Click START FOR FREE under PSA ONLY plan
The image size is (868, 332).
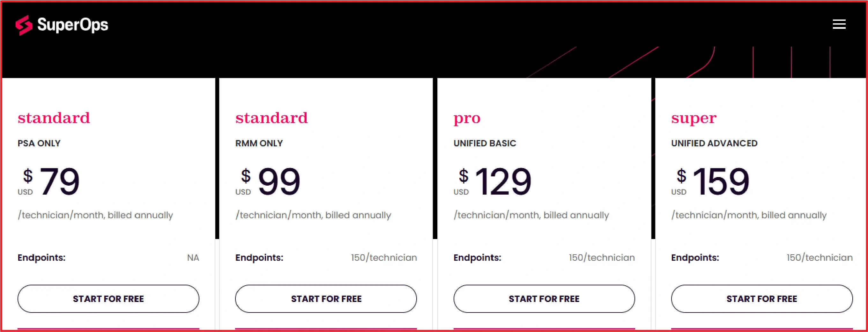click(x=108, y=298)
